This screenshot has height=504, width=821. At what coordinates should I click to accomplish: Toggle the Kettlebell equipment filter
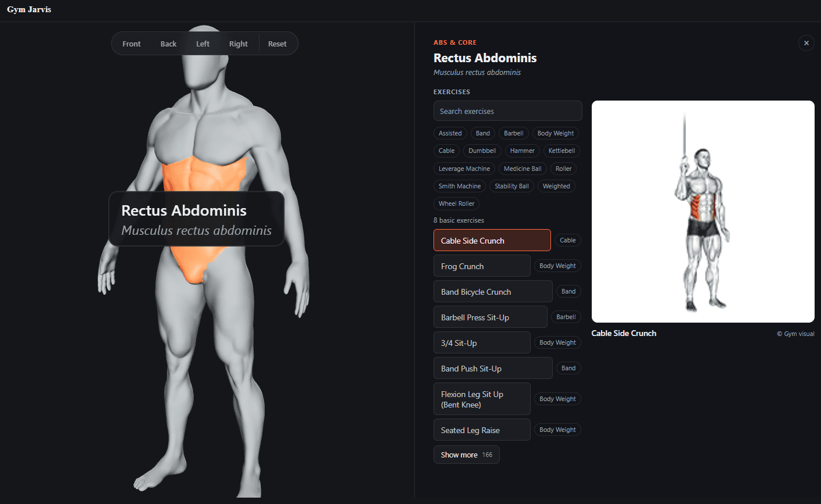tap(561, 151)
